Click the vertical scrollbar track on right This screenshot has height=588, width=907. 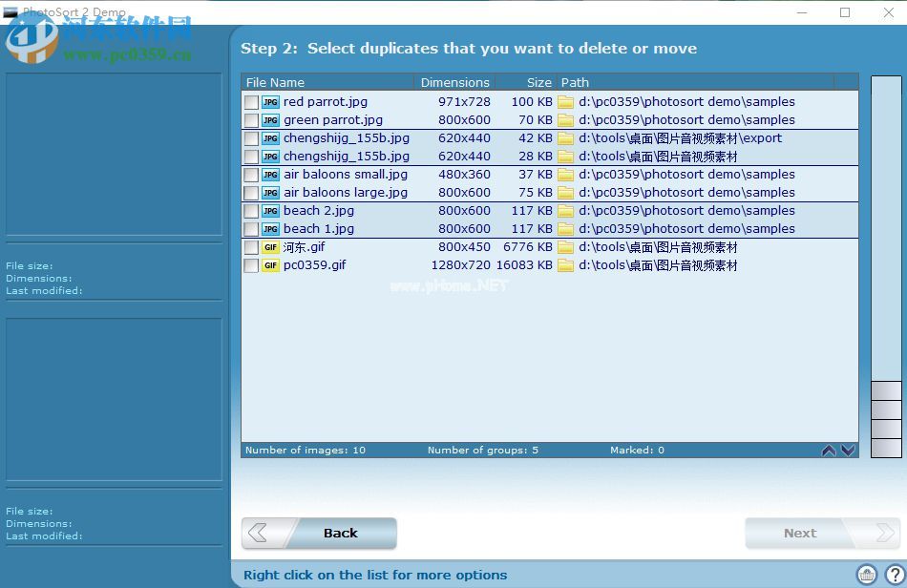(886, 229)
